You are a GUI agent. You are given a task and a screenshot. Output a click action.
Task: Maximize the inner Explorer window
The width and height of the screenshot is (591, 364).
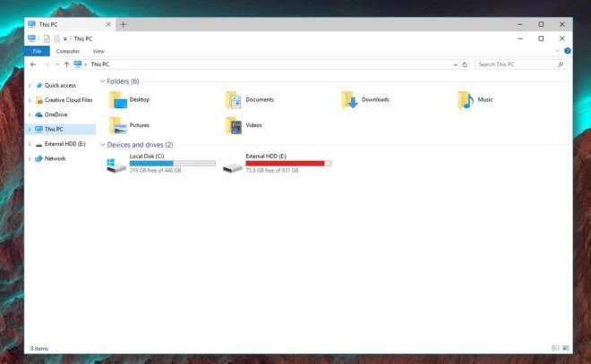tap(541, 38)
